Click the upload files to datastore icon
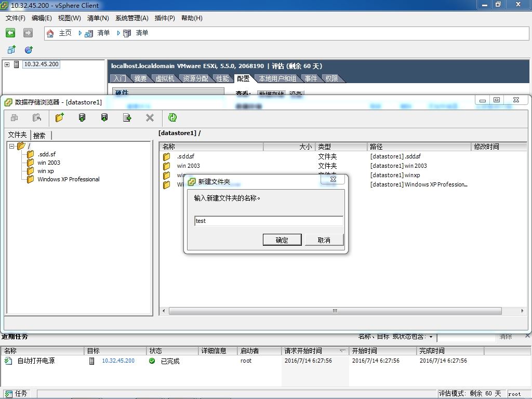532x399 pixels. click(x=82, y=118)
